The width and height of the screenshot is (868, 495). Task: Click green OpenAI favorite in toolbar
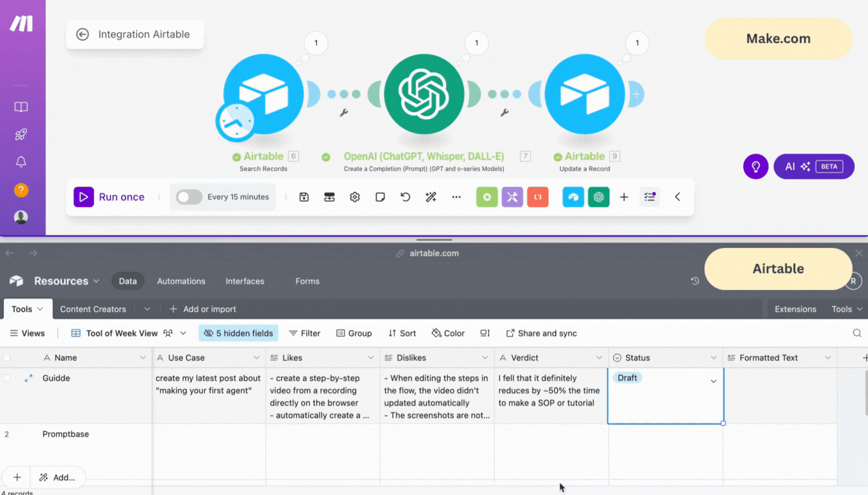tap(599, 197)
